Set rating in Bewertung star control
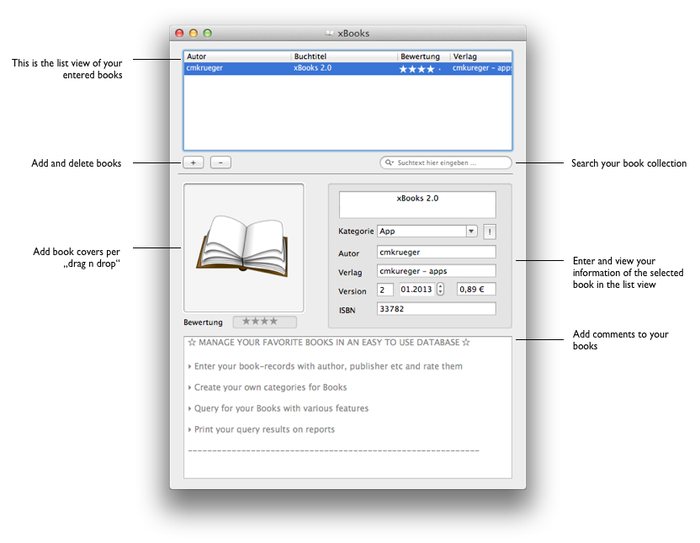The width and height of the screenshot is (700, 543). 265,322
